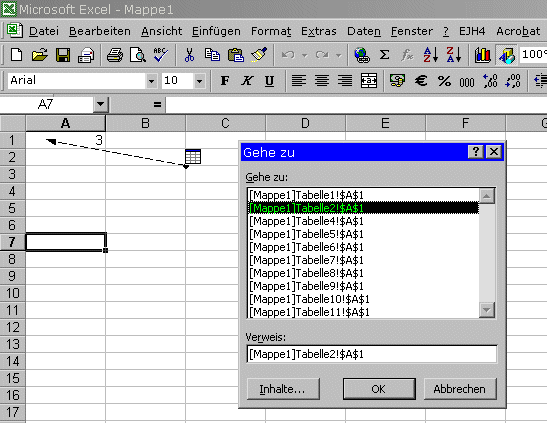Open the Format menu
547x423 pixels.
click(x=271, y=31)
